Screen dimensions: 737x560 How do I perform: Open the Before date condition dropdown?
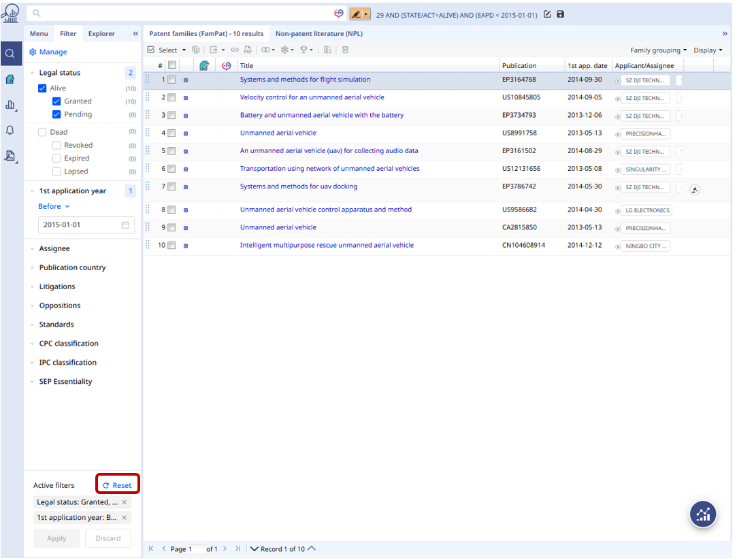[x=54, y=206]
